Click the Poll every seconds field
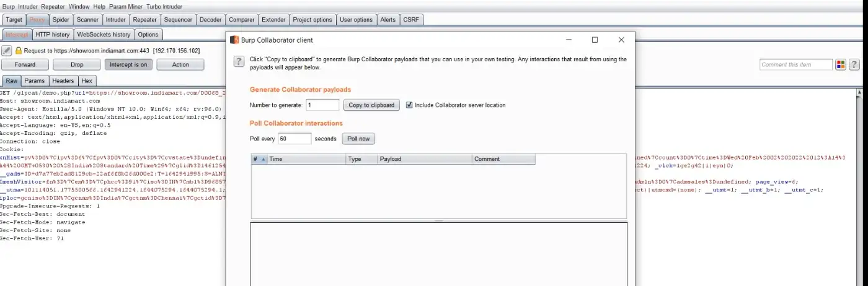This screenshot has height=286, width=868. 294,139
